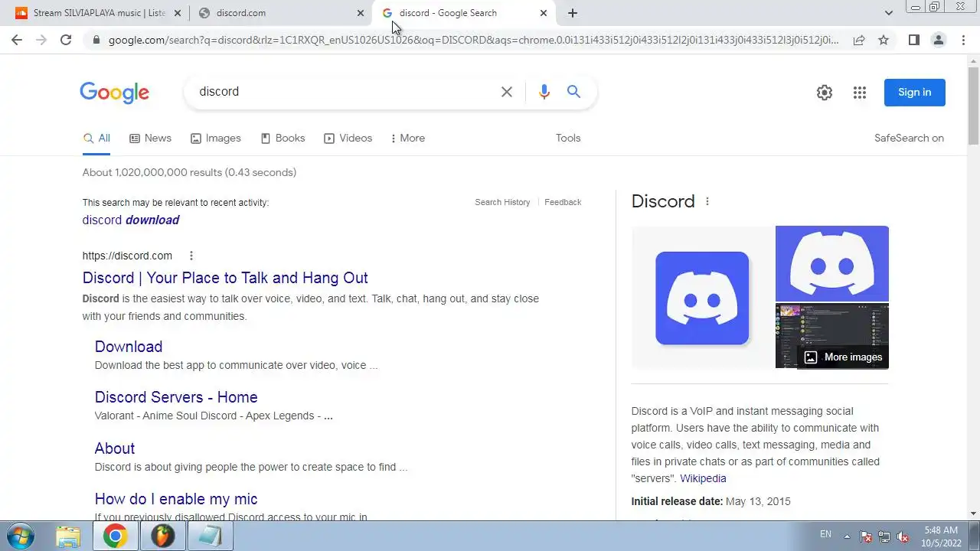Image resolution: width=980 pixels, height=551 pixels.
Task: Open Discord | Your Place to Talk result
Action: [x=225, y=278]
